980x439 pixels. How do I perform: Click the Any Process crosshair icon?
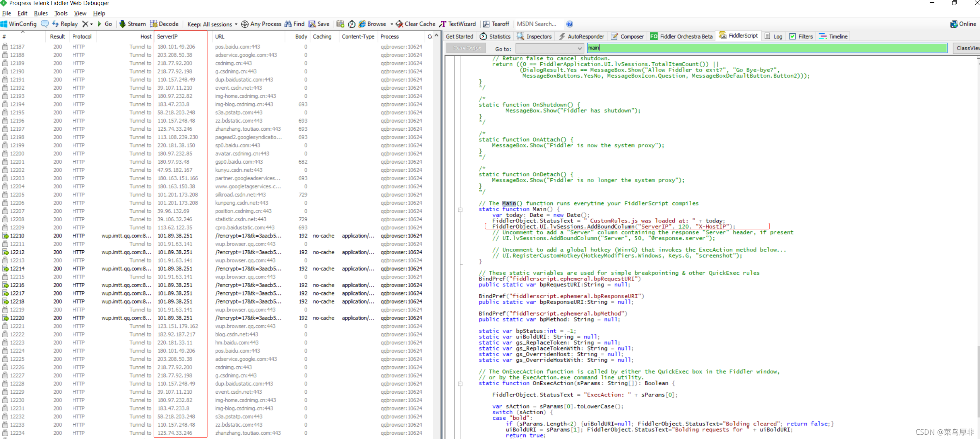245,24
